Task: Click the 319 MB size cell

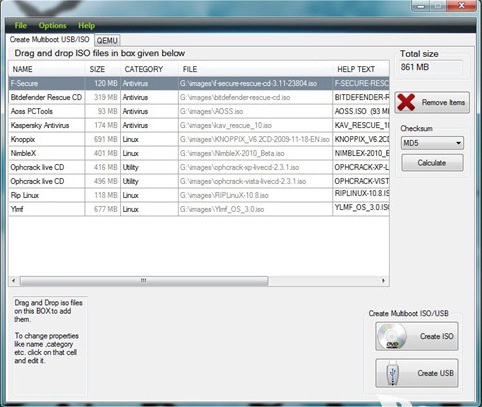Action: point(103,97)
